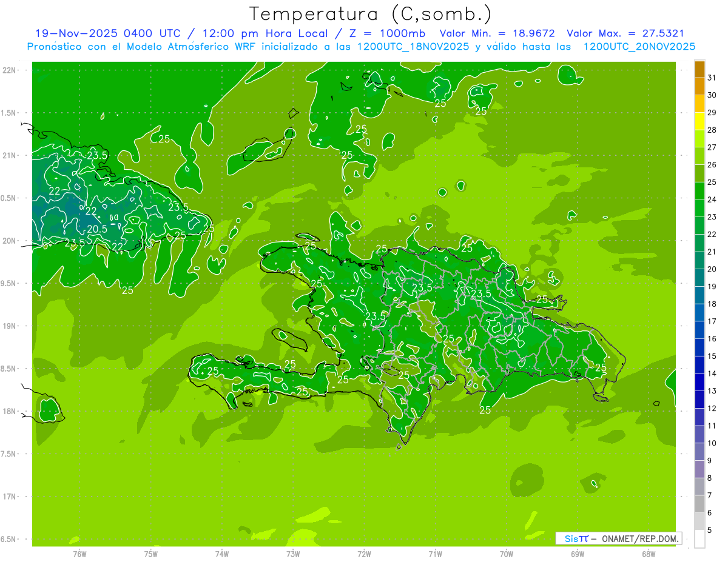Click 'Valor Min. = 18.9672' value
The height and width of the screenshot is (562, 728).
point(497,33)
